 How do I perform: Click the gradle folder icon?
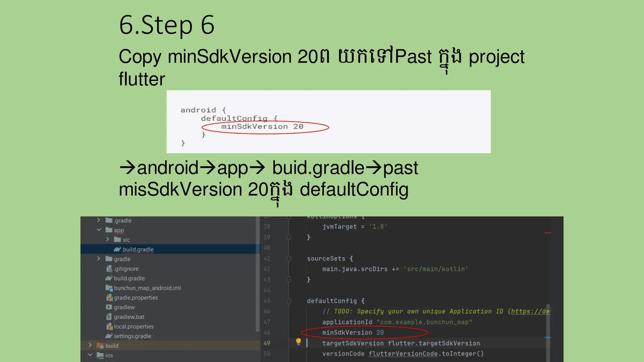click(109, 259)
